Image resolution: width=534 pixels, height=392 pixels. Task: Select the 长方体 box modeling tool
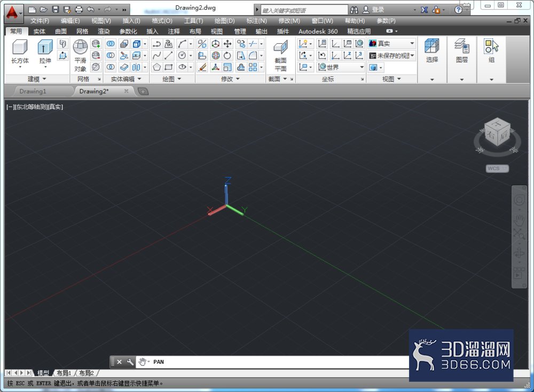tap(20, 52)
